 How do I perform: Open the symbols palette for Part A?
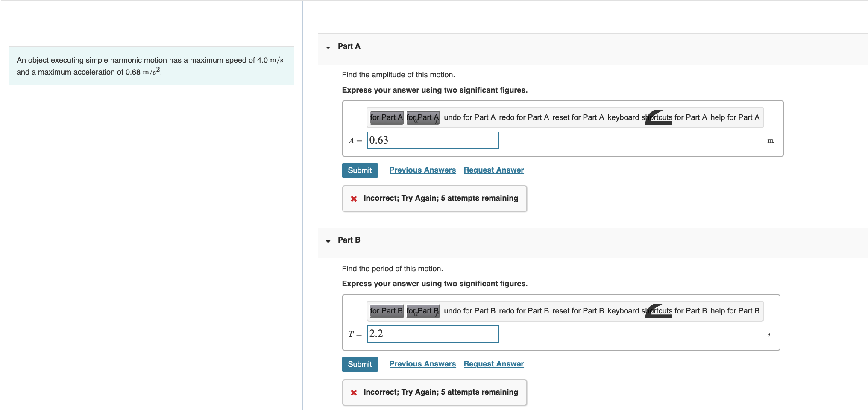(422, 117)
